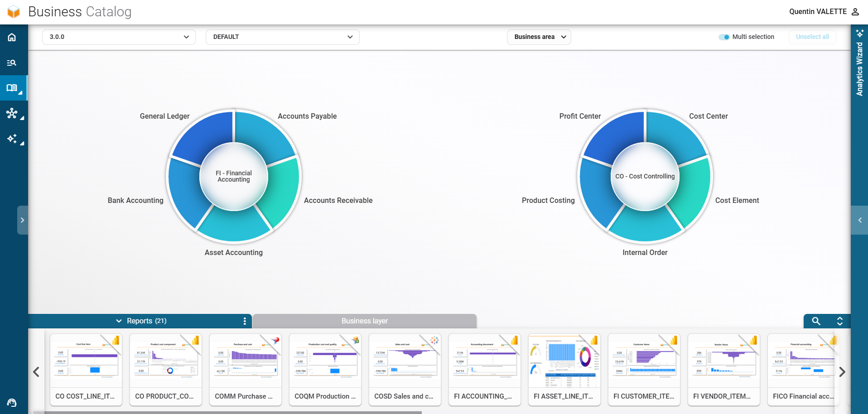Open the Business area dropdown
The image size is (868, 414).
click(539, 37)
